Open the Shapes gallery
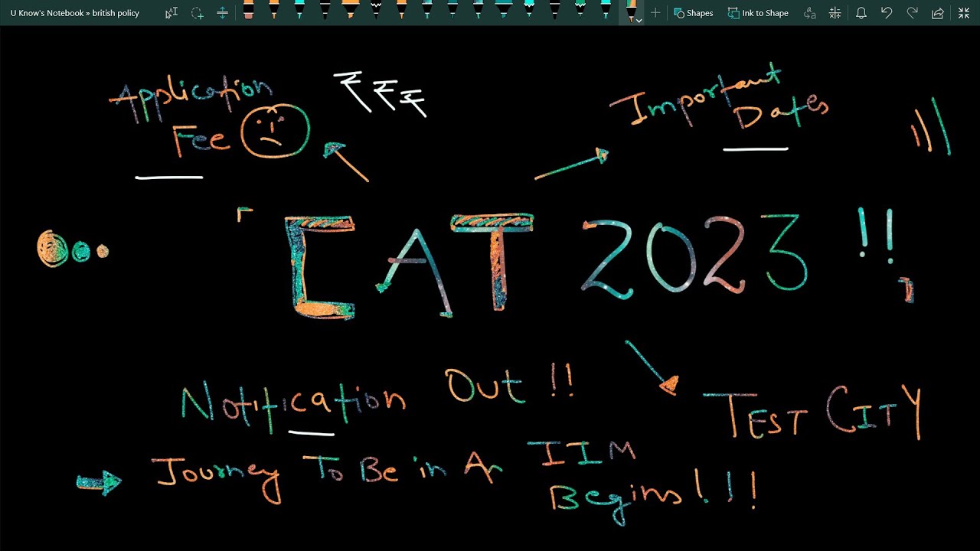This screenshot has height=551, width=980. point(694,13)
